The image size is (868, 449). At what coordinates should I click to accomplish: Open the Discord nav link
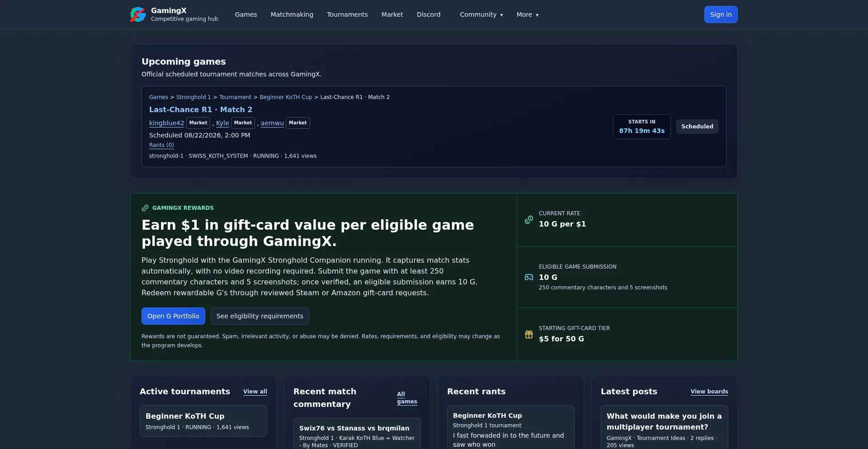coord(429,14)
